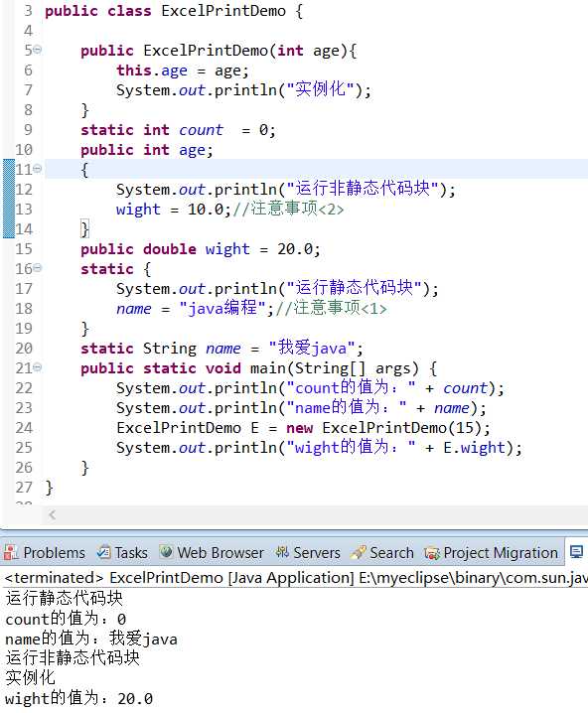
Task: Click the Tasks clipboard icon
Action: pos(103,552)
